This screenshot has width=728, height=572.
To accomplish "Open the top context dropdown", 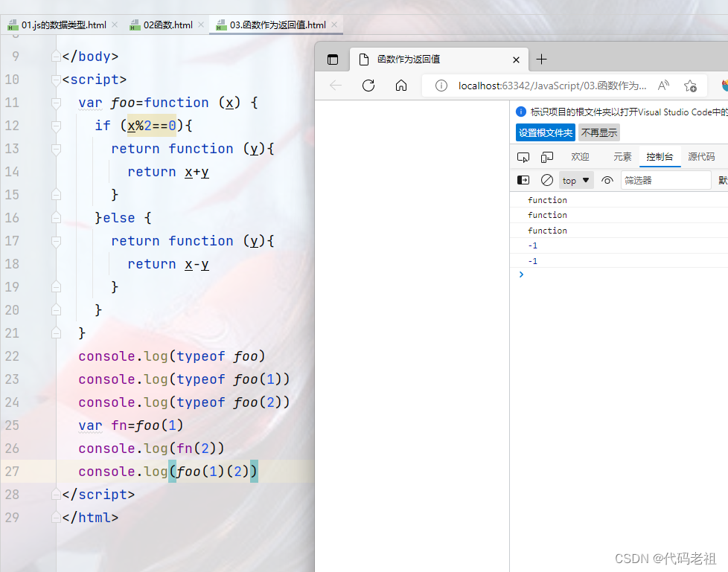I will (575, 180).
